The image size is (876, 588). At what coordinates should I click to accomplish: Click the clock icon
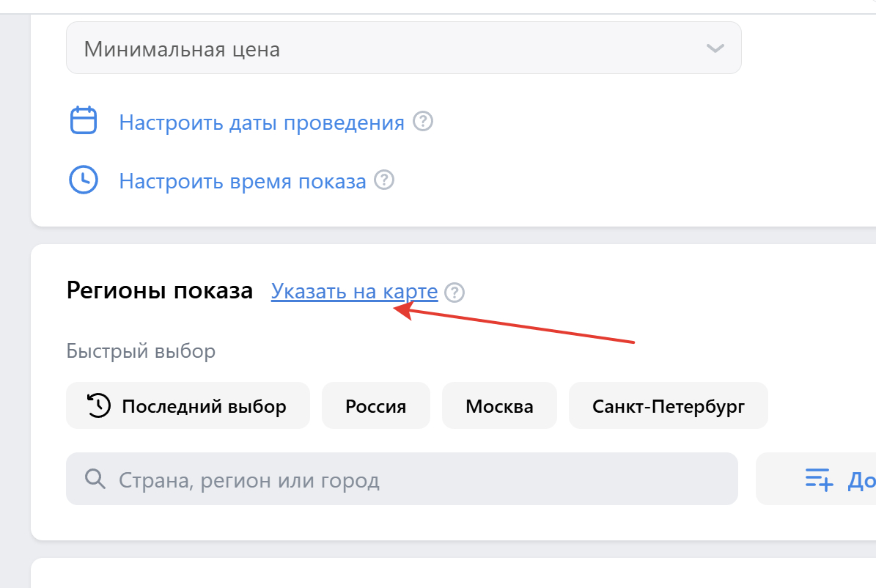pos(83,180)
